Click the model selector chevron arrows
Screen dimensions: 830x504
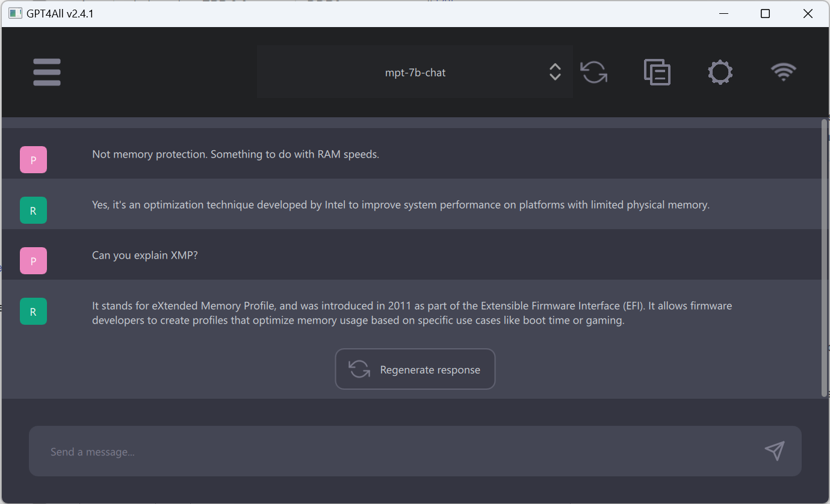coord(554,72)
